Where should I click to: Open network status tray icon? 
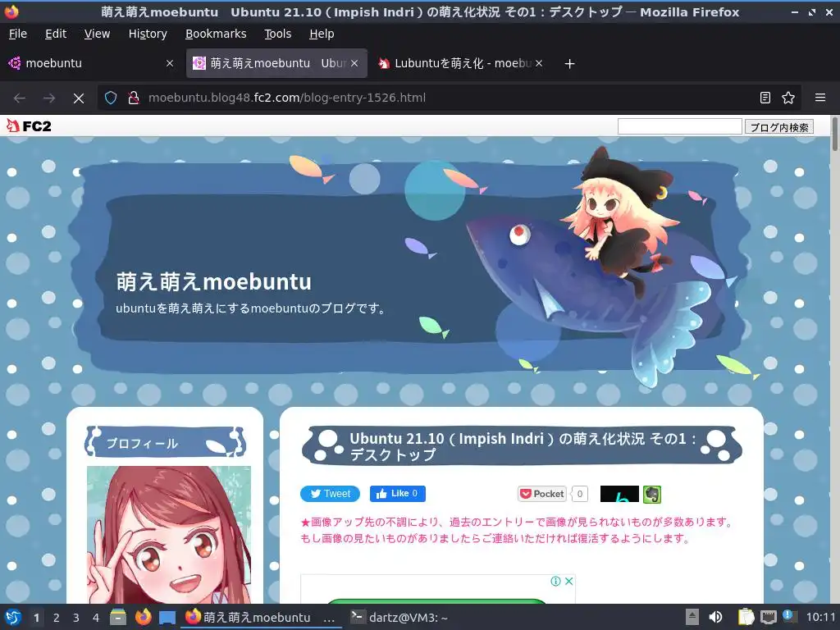pyautogui.click(x=768, y=618)
